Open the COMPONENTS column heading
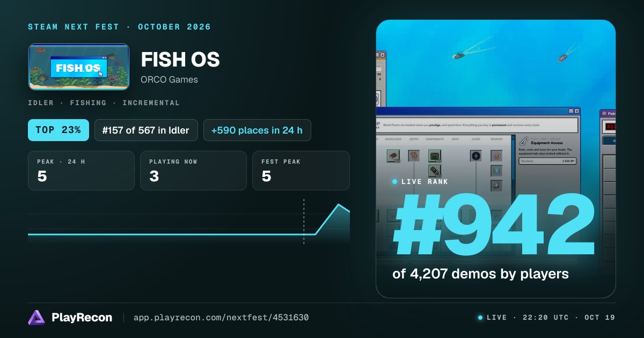The height and width of the screenshot is (338, 644). click(435, 139)
